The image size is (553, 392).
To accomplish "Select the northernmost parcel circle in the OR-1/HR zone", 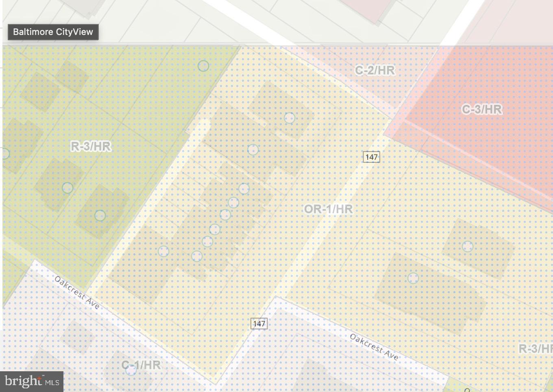I will [x=290, y=118].
